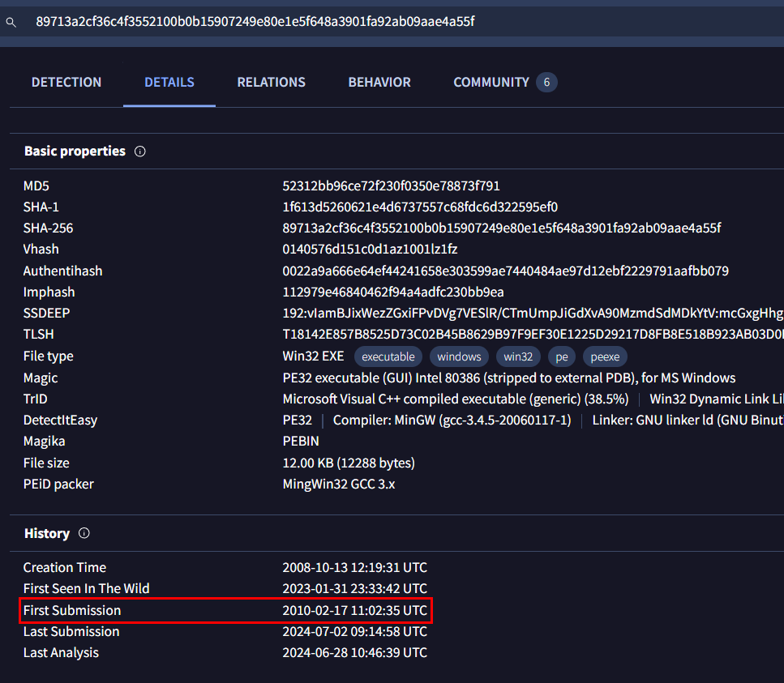Screen dimensions: 784x683
Task: Click the First Submission date value
Action: coord(355,611)
